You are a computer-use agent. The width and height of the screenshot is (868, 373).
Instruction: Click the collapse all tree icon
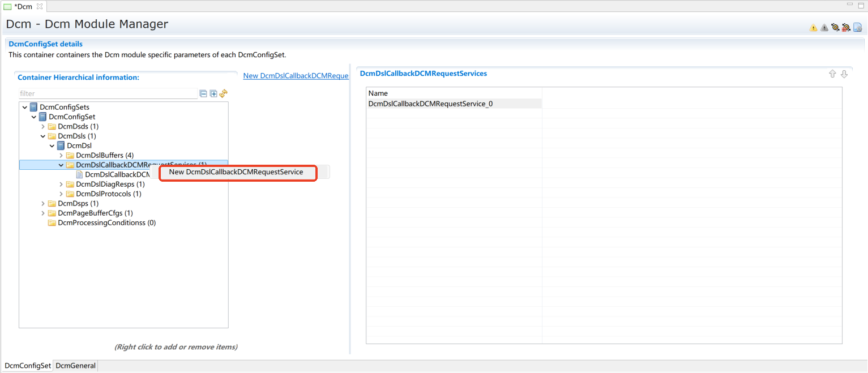(x=203, y=93)
